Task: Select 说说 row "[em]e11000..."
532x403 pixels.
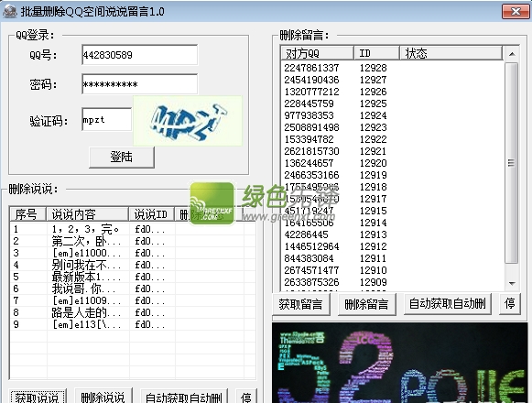Action: click(133, 253)
